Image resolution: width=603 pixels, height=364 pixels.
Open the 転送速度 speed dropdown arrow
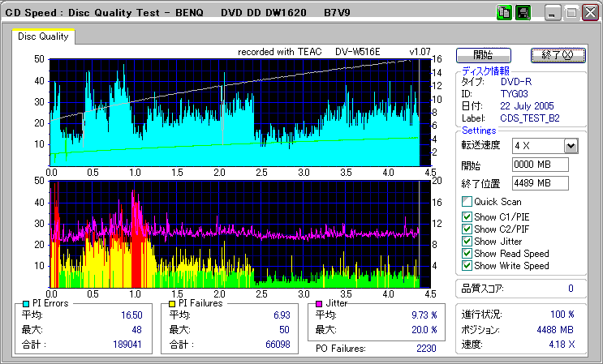[571, 146]
